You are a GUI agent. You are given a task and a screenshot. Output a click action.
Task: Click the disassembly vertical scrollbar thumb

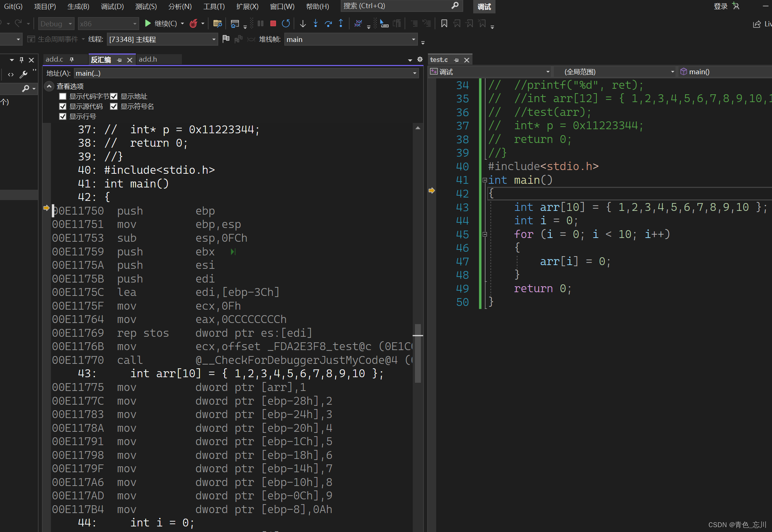pyautogui.click(x=418, y=353)
